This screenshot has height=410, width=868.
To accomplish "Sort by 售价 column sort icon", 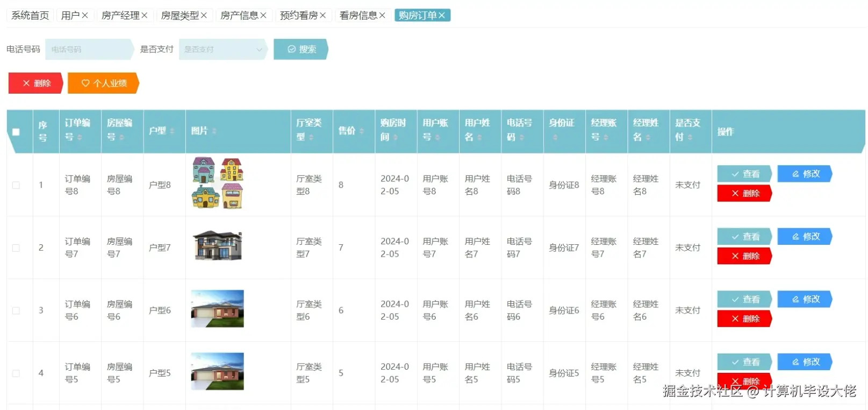I will [361, 131].
